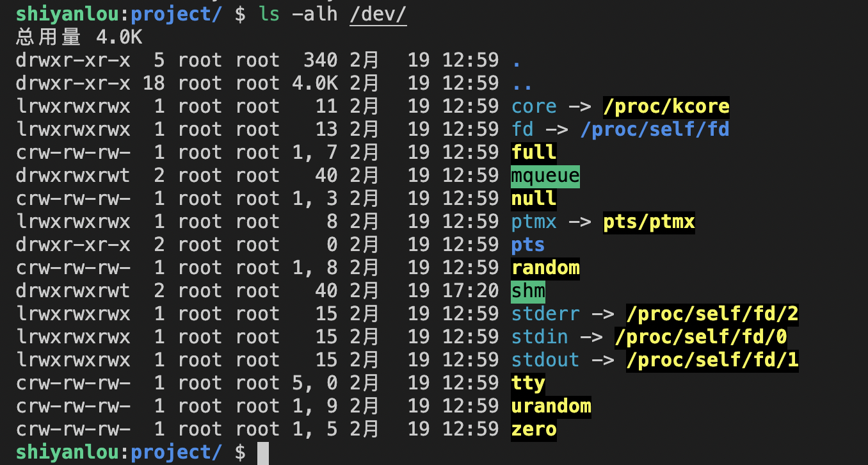Click 'core' symlink name
Screen dimensions: 868x465
click(x=534, y=106)
